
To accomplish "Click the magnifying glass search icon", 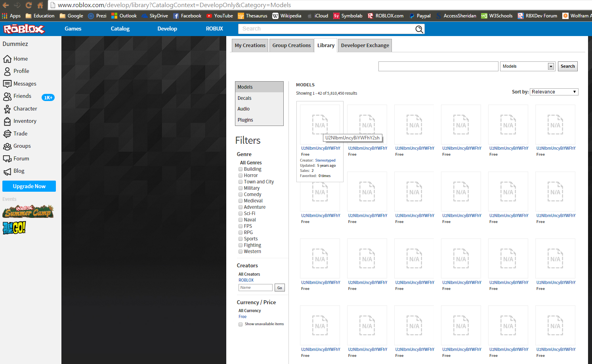I will [x=419, y=29].
